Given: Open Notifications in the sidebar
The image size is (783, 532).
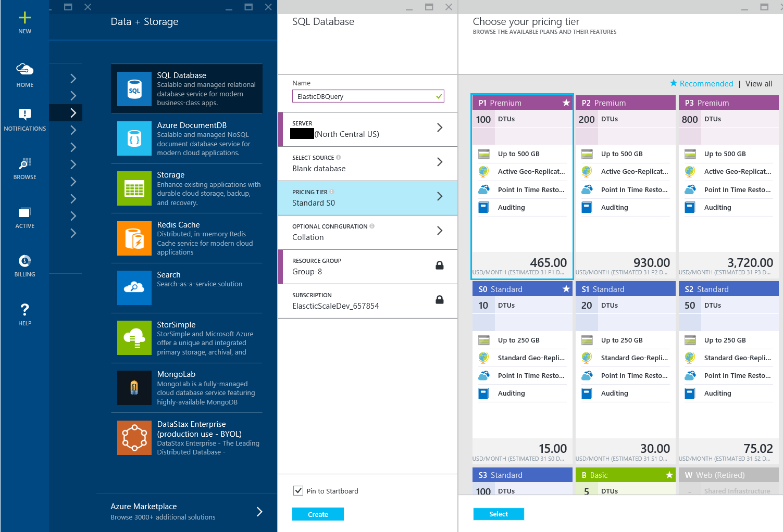Looking at the screenshot, I should (24, 118).
